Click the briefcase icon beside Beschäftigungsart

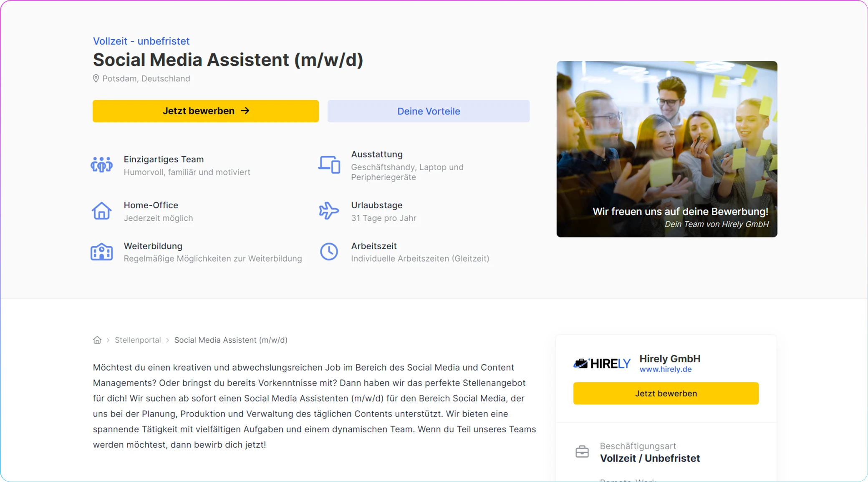583,452
